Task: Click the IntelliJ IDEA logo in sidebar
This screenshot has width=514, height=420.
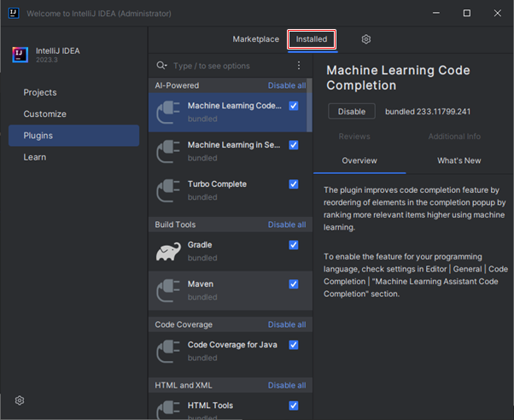Action: (20, 55)
